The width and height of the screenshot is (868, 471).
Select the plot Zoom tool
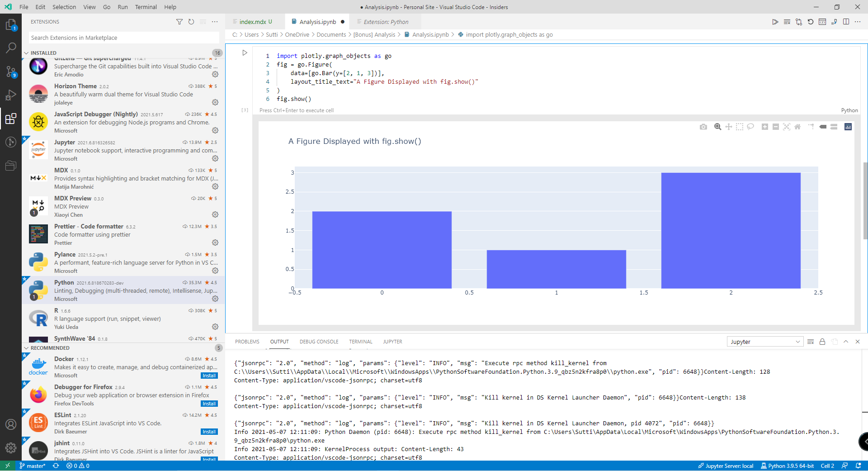pos(717,127)
